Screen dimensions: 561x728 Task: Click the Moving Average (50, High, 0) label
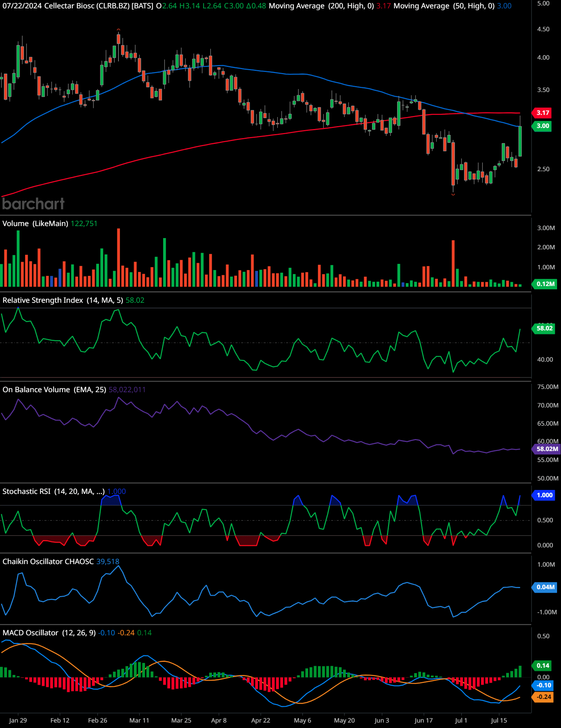pyautogui.click(x=444, y=6)
